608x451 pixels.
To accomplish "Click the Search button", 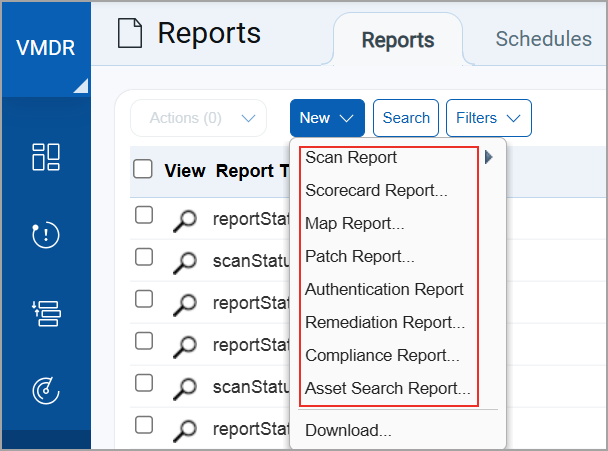I will [406, 118].
